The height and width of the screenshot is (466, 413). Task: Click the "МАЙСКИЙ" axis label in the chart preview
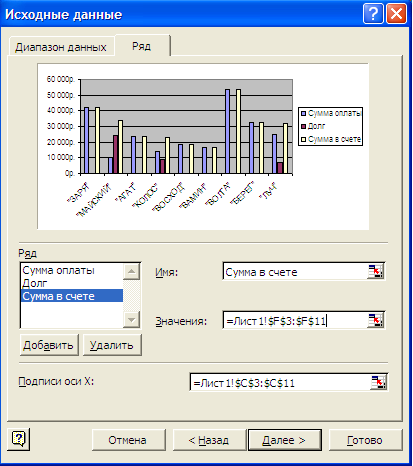(94, 200)
